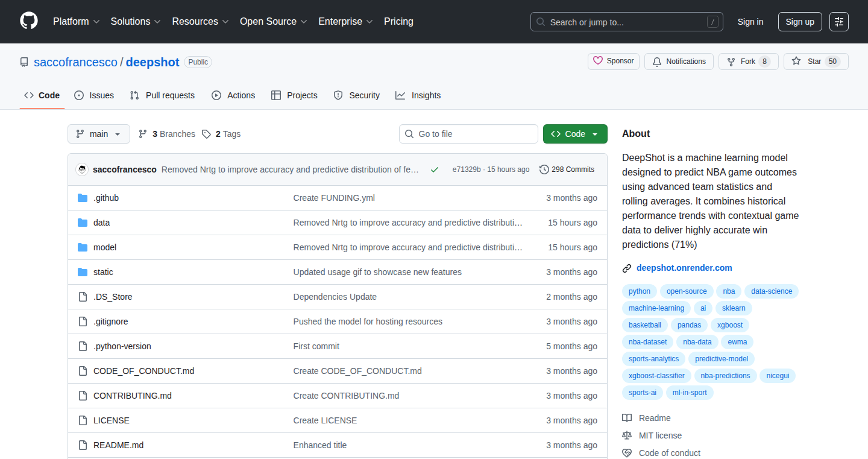Click the MIT license scale icon
This screenshot has width=868, height=459.
[627, 435]
